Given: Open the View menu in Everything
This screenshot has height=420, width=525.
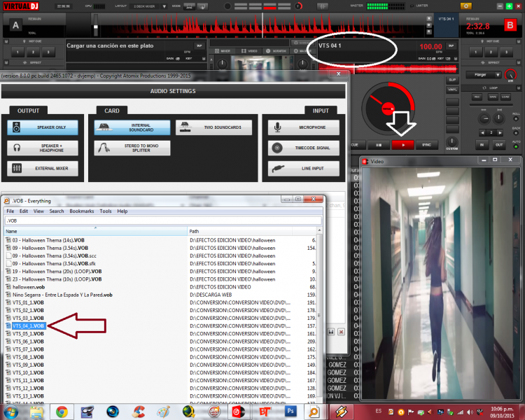Looking at the screenshot, I should [38, 211].
